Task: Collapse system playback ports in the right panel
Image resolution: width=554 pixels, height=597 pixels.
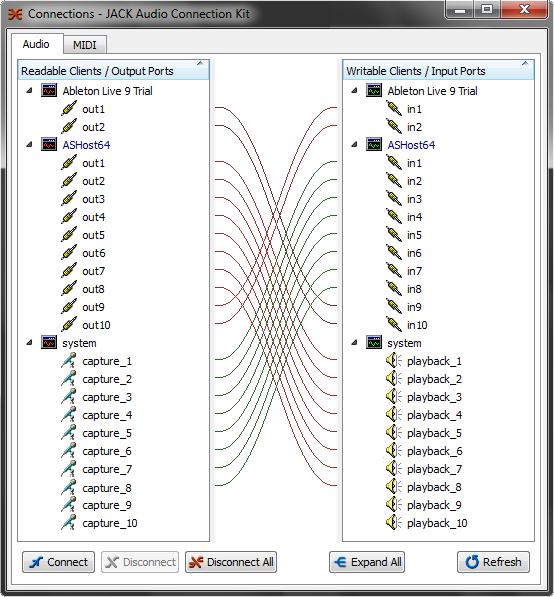Action: pyautogui.click(x=354, y=343)
